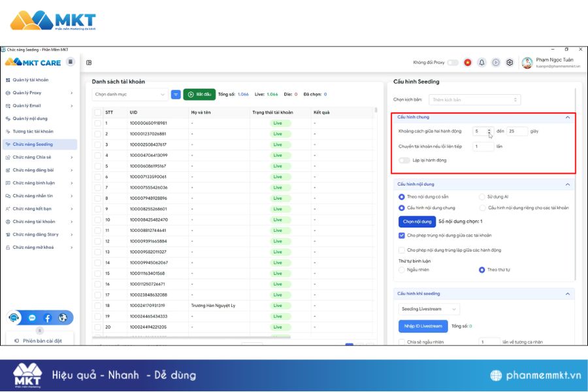588x392 pixels.
Task: Open the notification bell icon
Action: point(482,63)
